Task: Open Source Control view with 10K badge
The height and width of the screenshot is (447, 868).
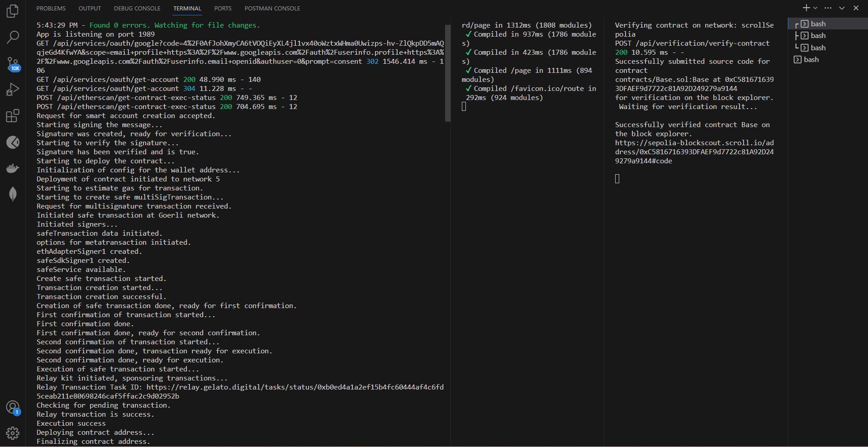Action: coord(13,64)
